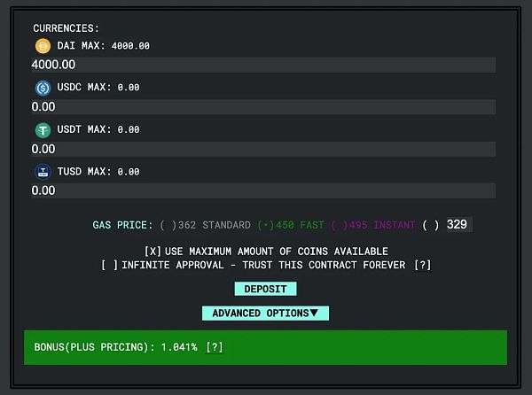Select the 362 Standard gas price option
The height and width of the screenshot is (395, 532).
[166, 225]
